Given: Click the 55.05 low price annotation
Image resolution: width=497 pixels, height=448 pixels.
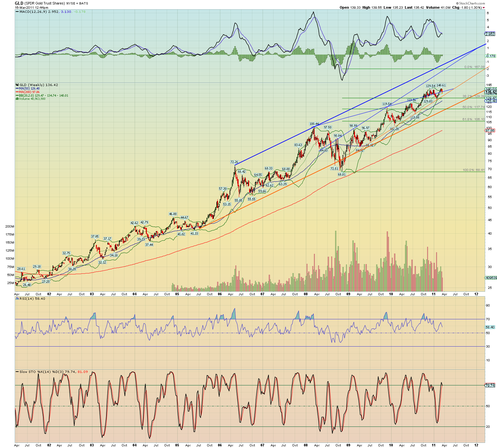Looking at the screenshot, I should (239, 201).
